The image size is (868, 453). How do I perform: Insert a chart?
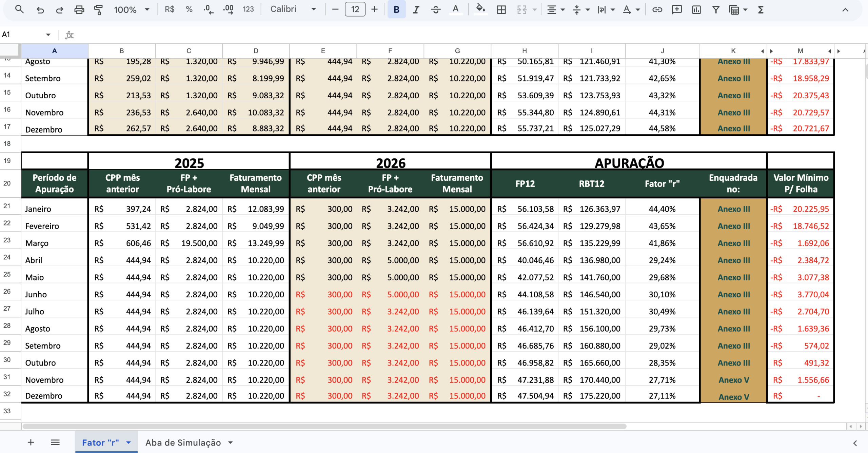696,9
